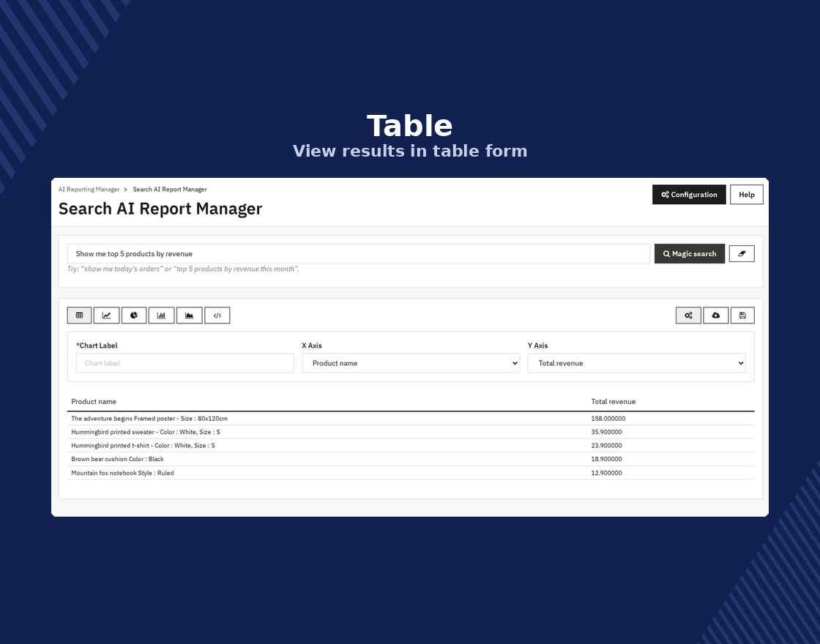This screenshot has height=644, width=820.
Task: Download results with cloud icon
Action: [716, 315]
